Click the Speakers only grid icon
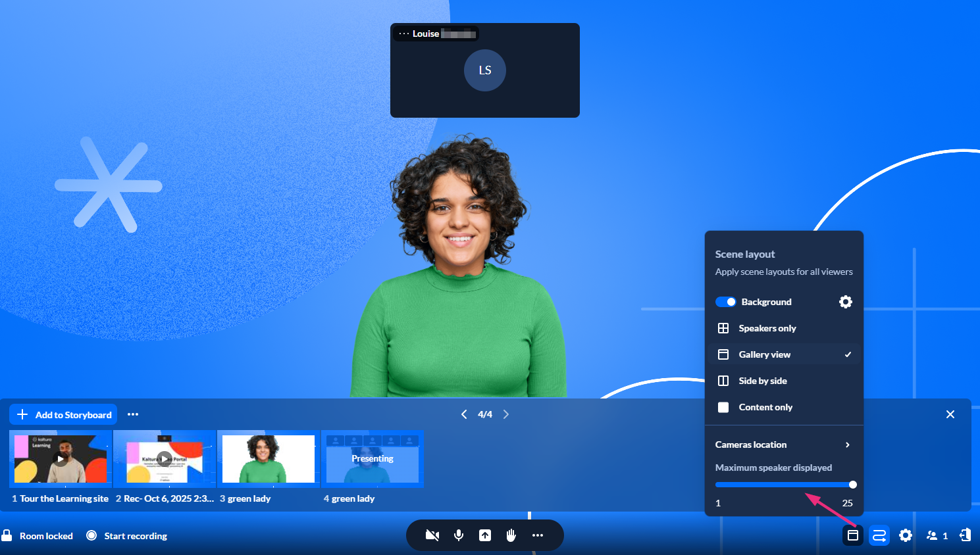The image size is (980, 555). [723, 328]
